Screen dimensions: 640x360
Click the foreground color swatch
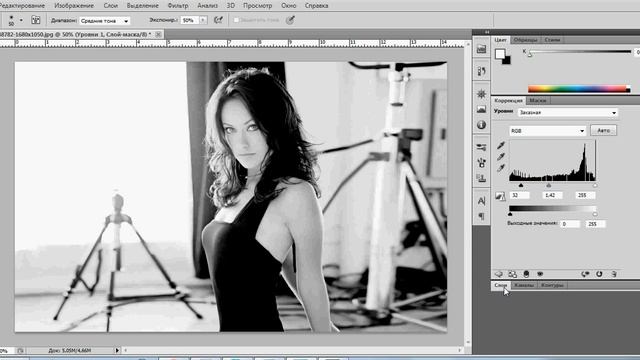(x=500, y=54)
